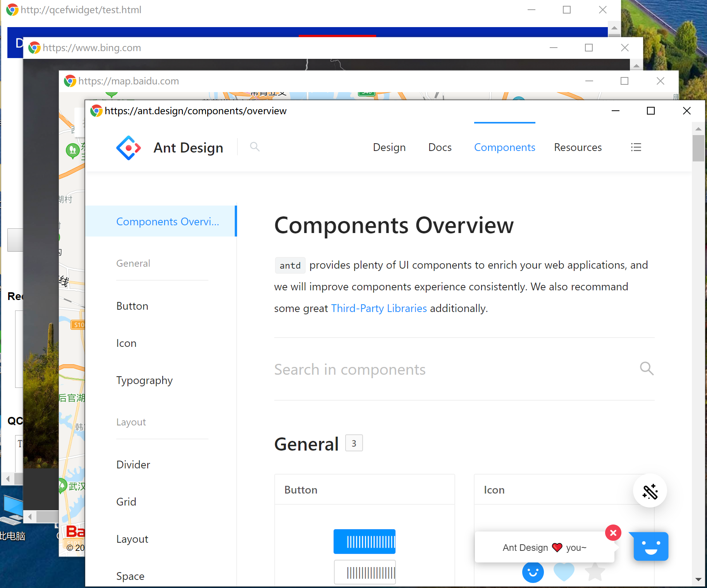Click the magic wand theme floating button
707x588 pixels.
[650, 491]
